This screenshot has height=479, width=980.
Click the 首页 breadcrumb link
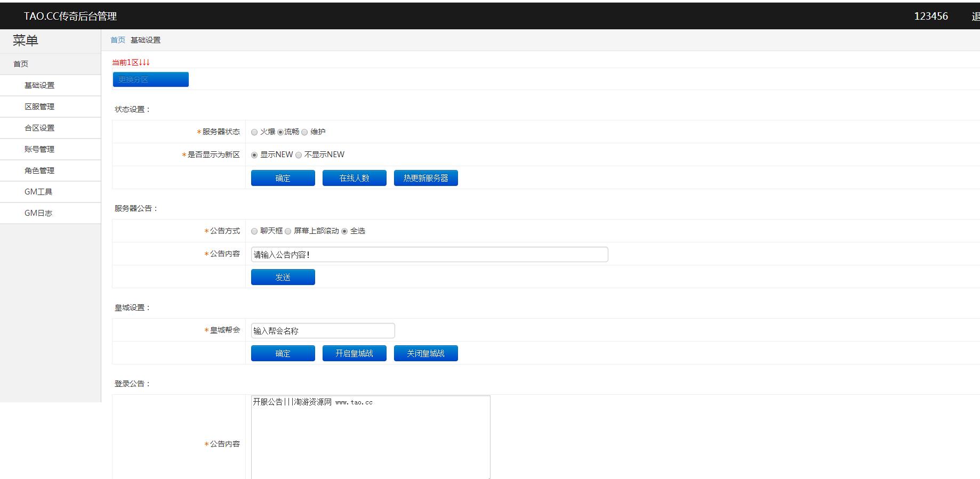coord(117,40)
